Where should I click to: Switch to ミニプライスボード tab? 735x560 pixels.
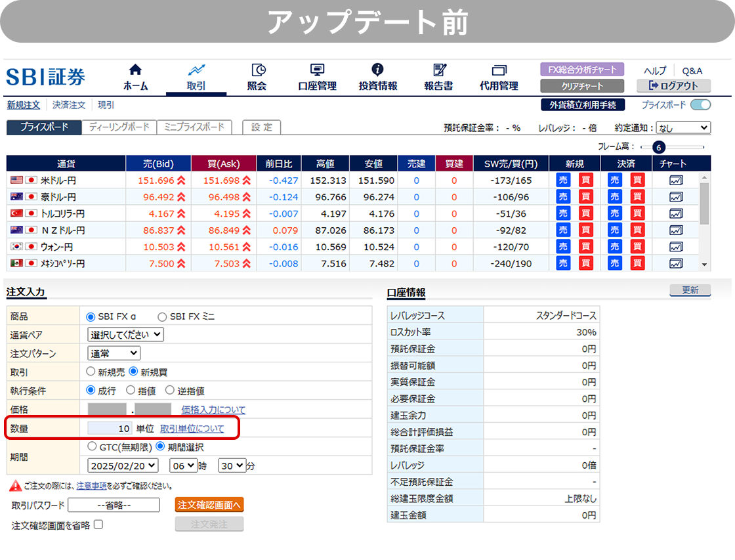(x=194, y=127)
